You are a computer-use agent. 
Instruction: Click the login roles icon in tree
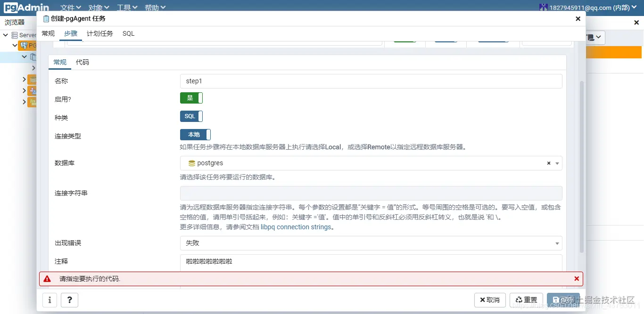coord(33,90)
